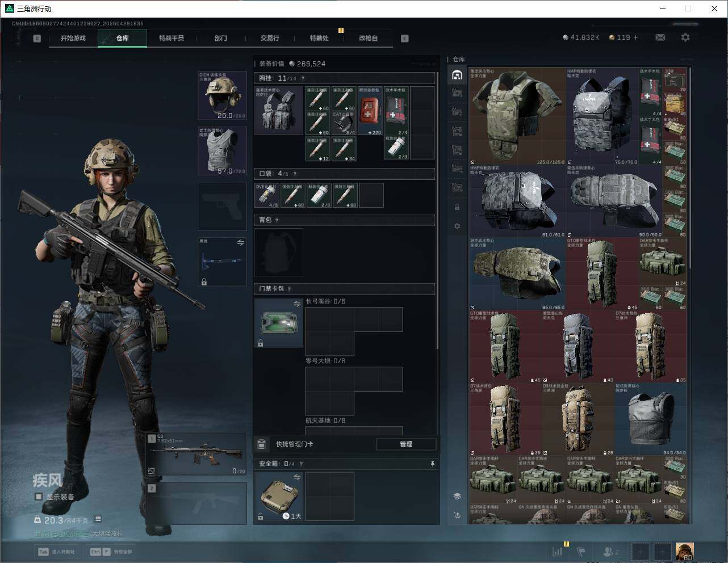This screenshot has height=563, width=728.
Task: Select the empty backpack slot
Action: click(279, 253)
